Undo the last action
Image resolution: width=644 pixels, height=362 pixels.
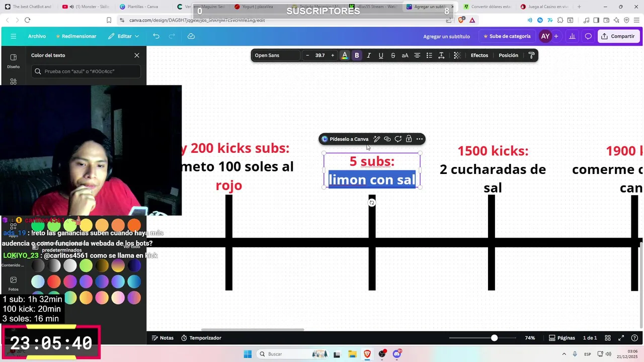pyautogui.click(x=156, y=36)
